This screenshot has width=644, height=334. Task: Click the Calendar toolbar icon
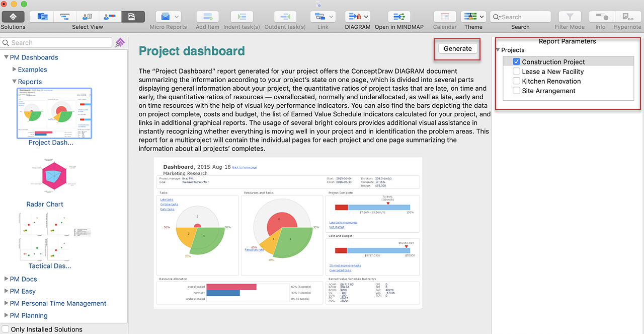coord(445,17)
